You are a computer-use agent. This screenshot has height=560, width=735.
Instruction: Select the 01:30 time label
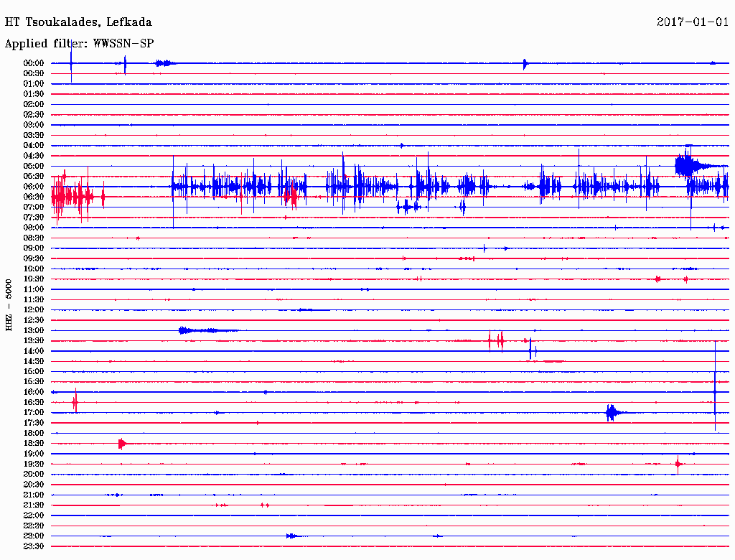[x=33, y=94]
